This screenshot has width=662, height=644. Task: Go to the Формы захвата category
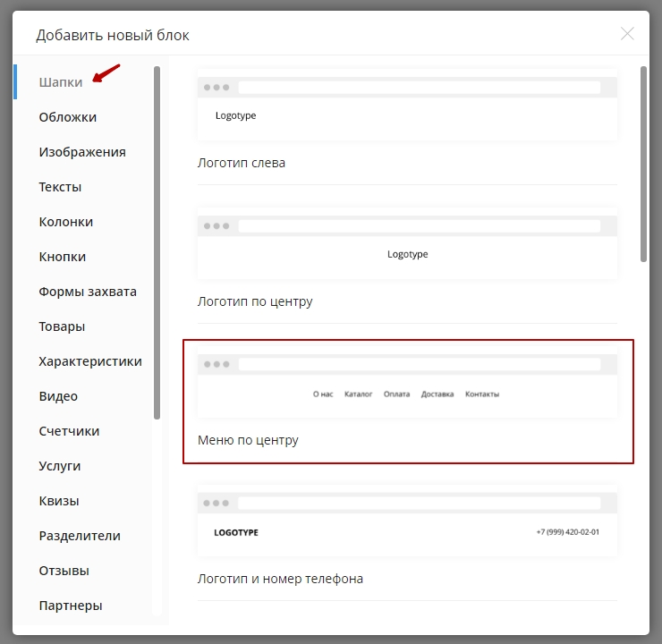pos(88,292)
